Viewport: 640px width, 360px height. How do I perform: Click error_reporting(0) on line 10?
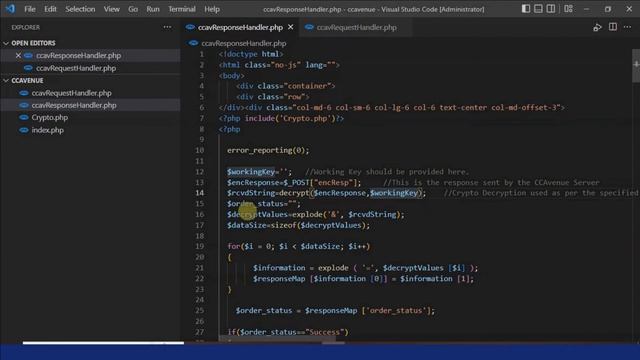268,150
